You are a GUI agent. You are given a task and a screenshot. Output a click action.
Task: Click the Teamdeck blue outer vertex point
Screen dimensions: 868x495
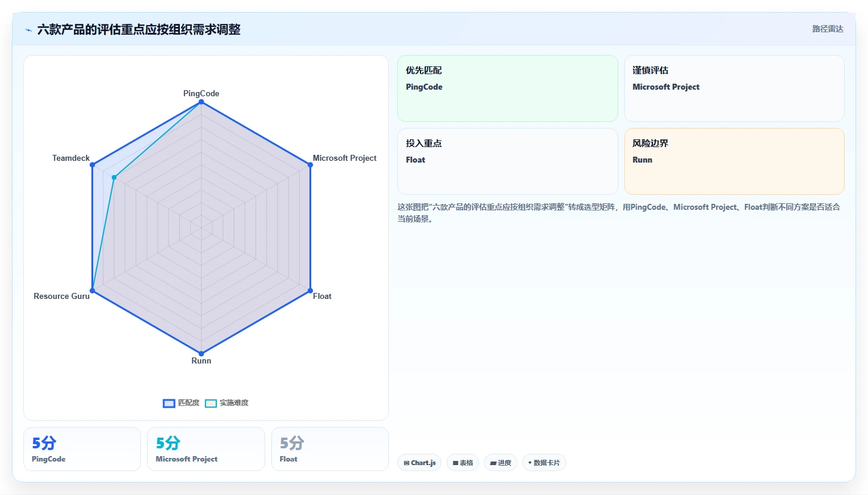93,165
